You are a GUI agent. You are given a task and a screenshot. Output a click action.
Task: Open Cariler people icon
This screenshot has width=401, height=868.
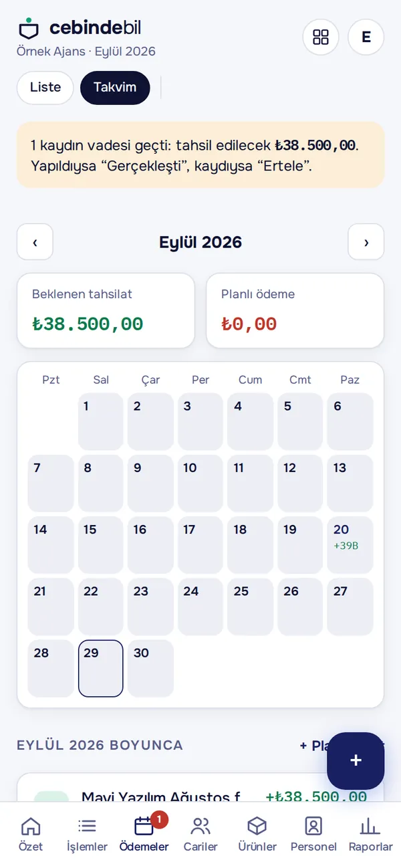pyautogui.click(x=200, y=827)
